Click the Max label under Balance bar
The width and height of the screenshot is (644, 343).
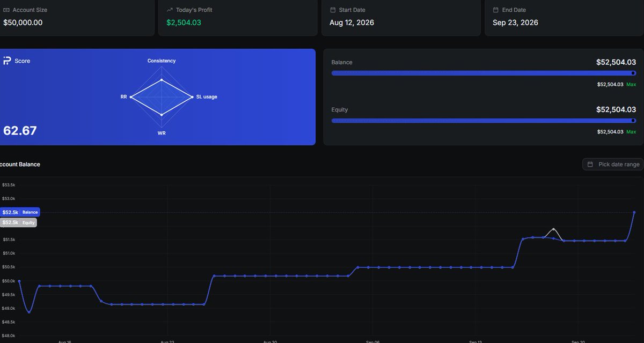pyautogui.click(x=631, y=85)
